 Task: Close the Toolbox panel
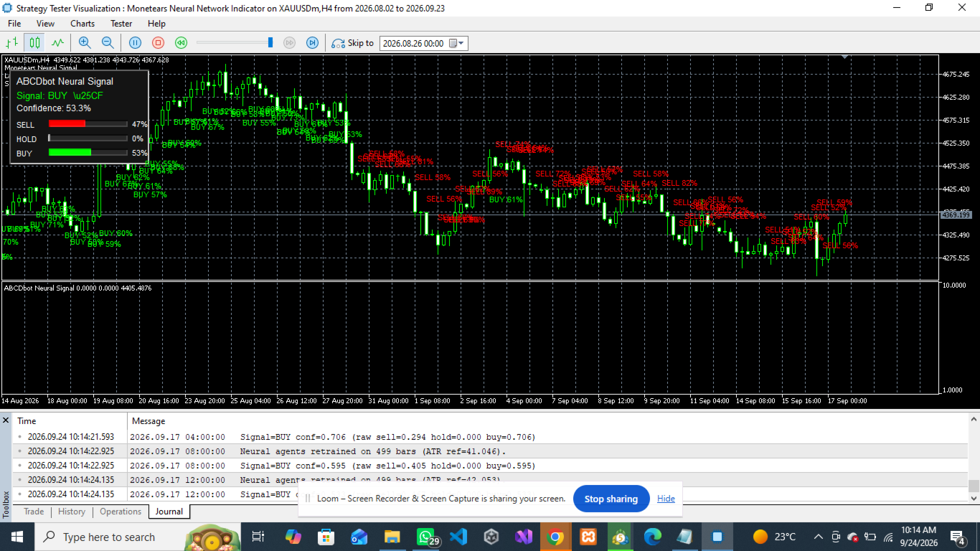(x=6, y=420)
